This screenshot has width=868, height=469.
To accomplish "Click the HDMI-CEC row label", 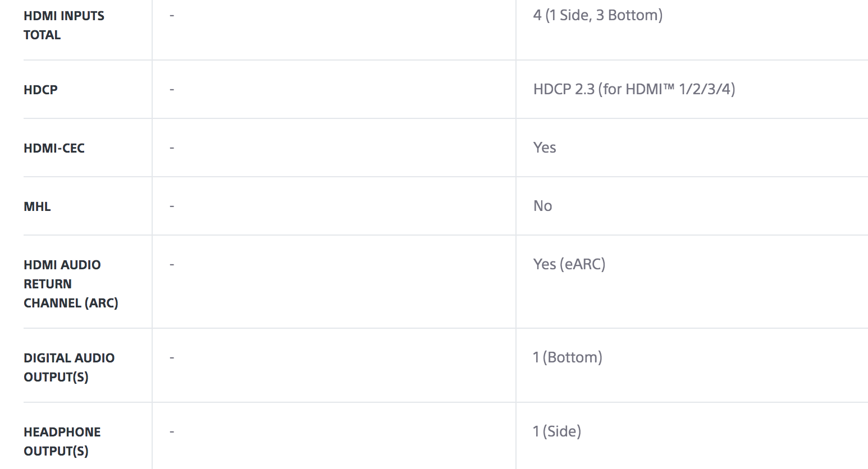I will [x=54, y=148].
